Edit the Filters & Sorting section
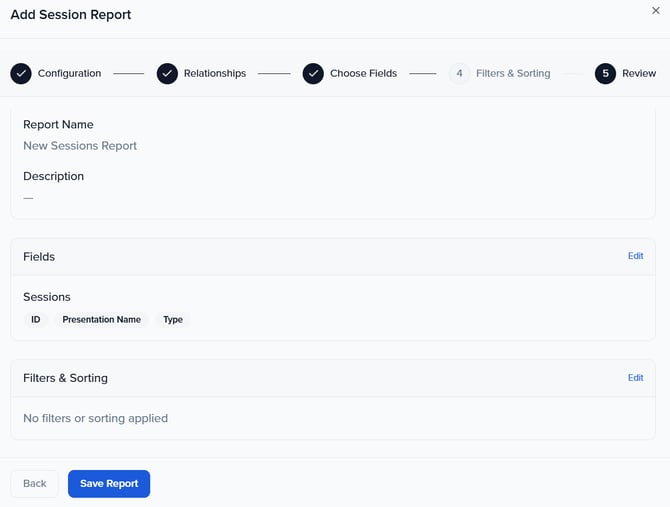The height and width of the screenshot is (507, 670). point(635,378)
